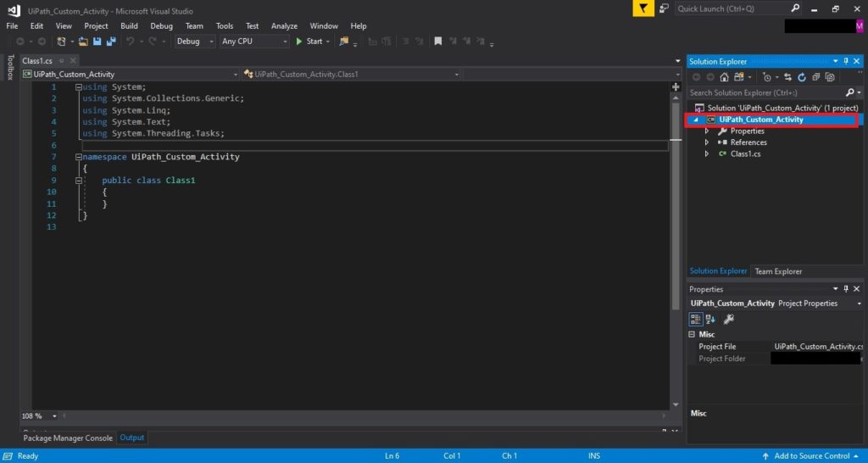Viewport: 868px width, 463px height.
Task: Click the Solution Explorer search magnifier icon
Action: point(850,92)
